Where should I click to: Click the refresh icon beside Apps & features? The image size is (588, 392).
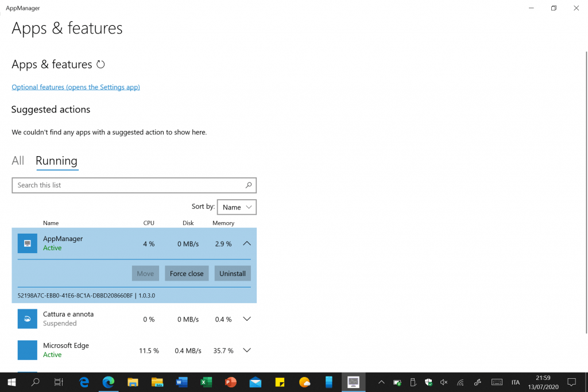pyautogui.click(x=100, y=64)
